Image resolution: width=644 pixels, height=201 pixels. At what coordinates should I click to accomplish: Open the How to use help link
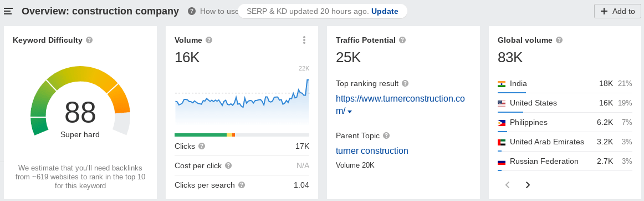click(219, 11)
